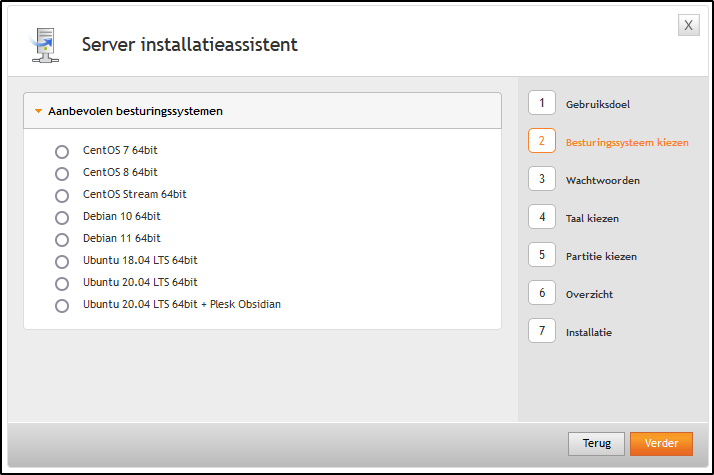The height and width of the screenshot is (475, 714).
Task: Go back with the Terug button
Action: [x=597, y=444]
